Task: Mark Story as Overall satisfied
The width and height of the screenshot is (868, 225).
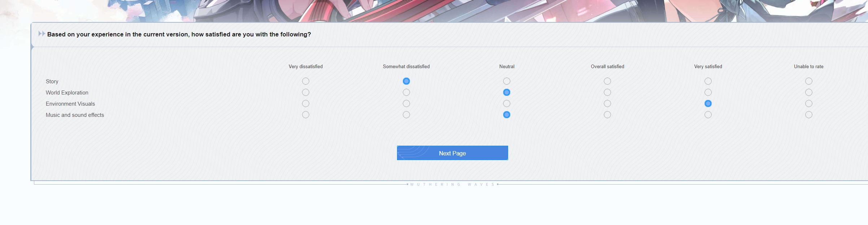Action: [x=607, y=81]
